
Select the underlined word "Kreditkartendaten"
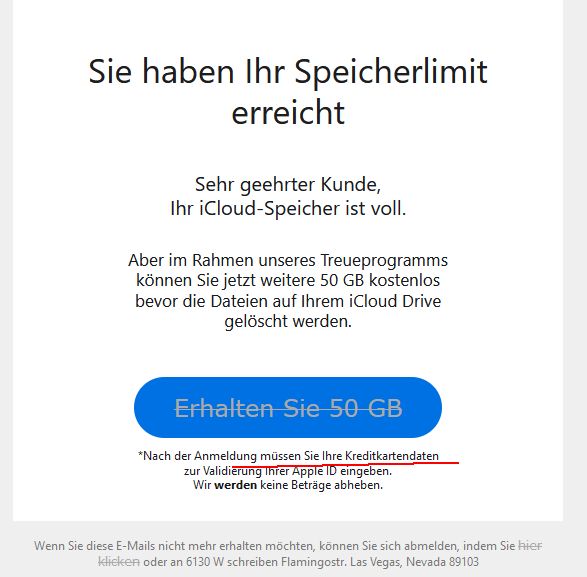[x=392, y=456]
